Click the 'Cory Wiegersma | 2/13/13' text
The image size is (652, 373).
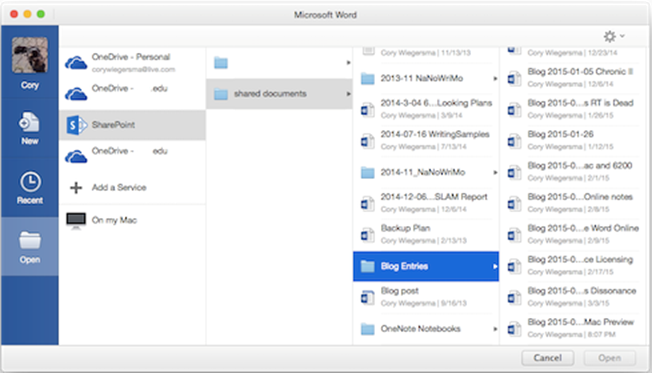click(424, 241)
